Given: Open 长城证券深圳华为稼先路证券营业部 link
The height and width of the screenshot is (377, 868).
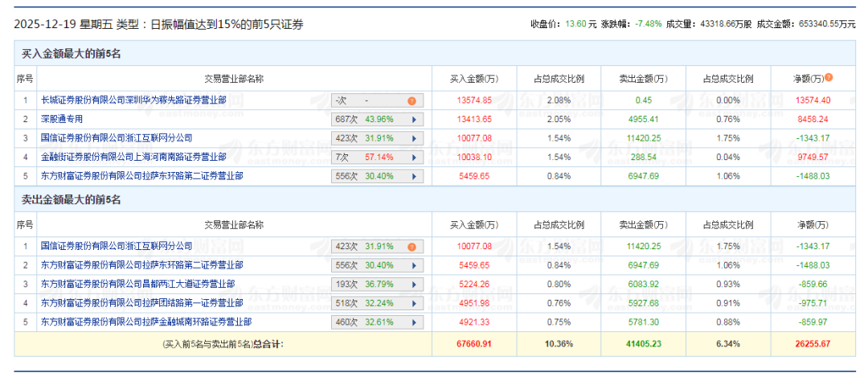Looking at the screenshot, I should [133, 101].
